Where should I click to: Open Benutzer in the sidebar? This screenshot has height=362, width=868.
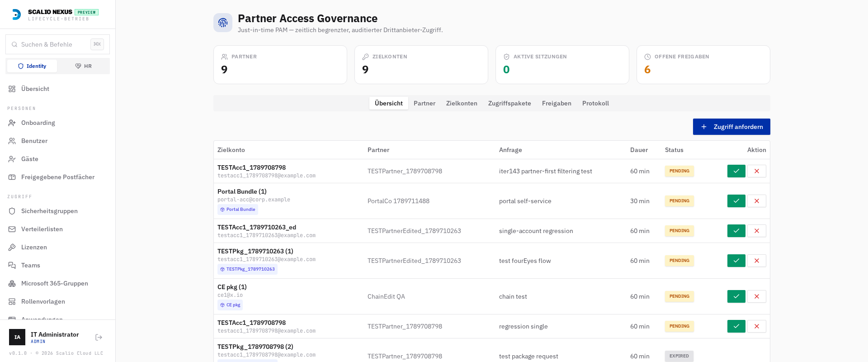pyautogui.click(x=57, y=141)
